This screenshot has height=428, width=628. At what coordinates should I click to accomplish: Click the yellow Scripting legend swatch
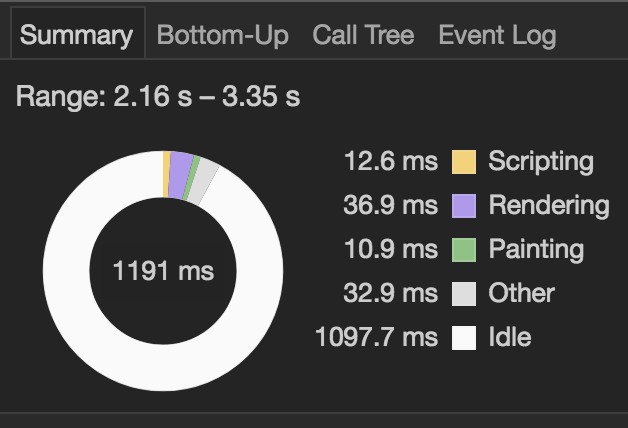point(464,162)
